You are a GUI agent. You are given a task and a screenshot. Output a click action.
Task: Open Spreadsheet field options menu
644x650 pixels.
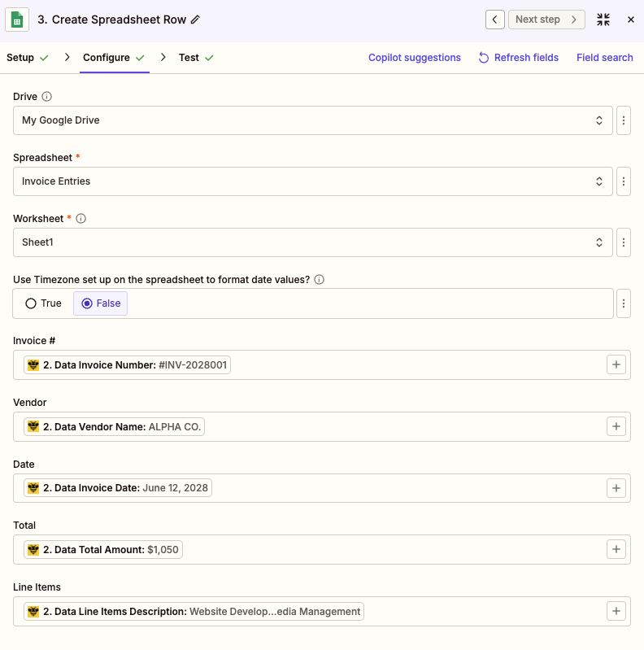click(624, 181)
